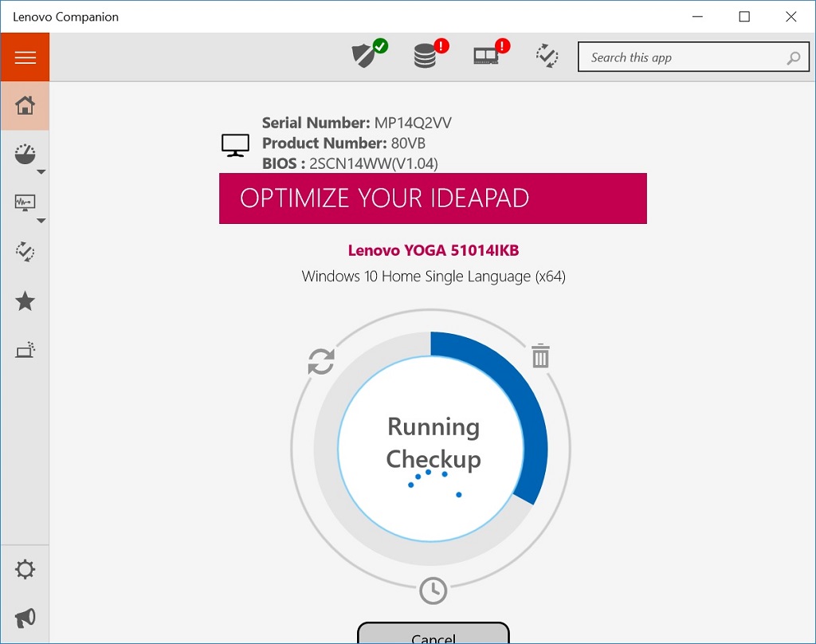Cancel the running checkup
This screenshot has height=644, width=816.
433,634
